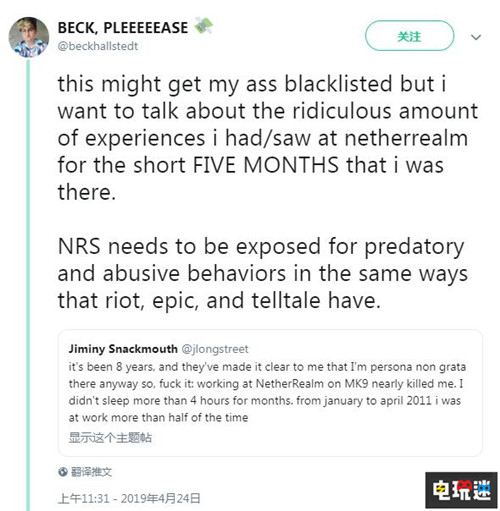The width and height of the screenshot is (500, 511).
Task: Expand the tweet options chevron menu
Action: click(x=476, y=37)
